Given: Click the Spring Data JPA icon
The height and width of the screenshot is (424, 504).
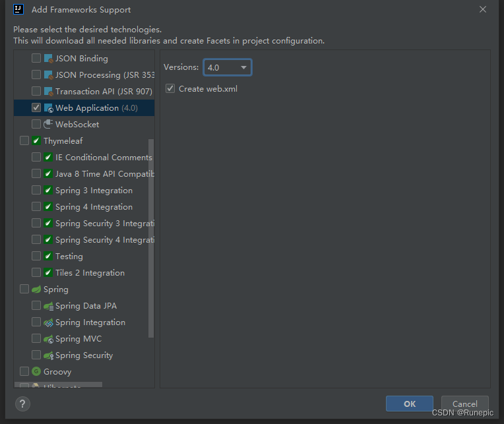Looking at the screenshot, I should coord(48,306).
